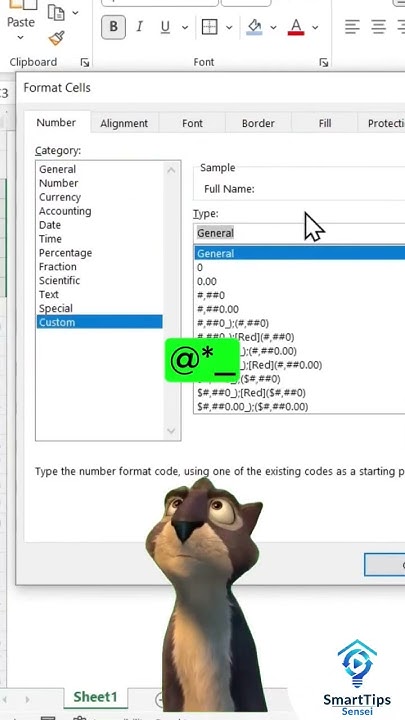Switch to the Font tab
Image resolution: width=405 pixels, height=720 pixels.
192,124
